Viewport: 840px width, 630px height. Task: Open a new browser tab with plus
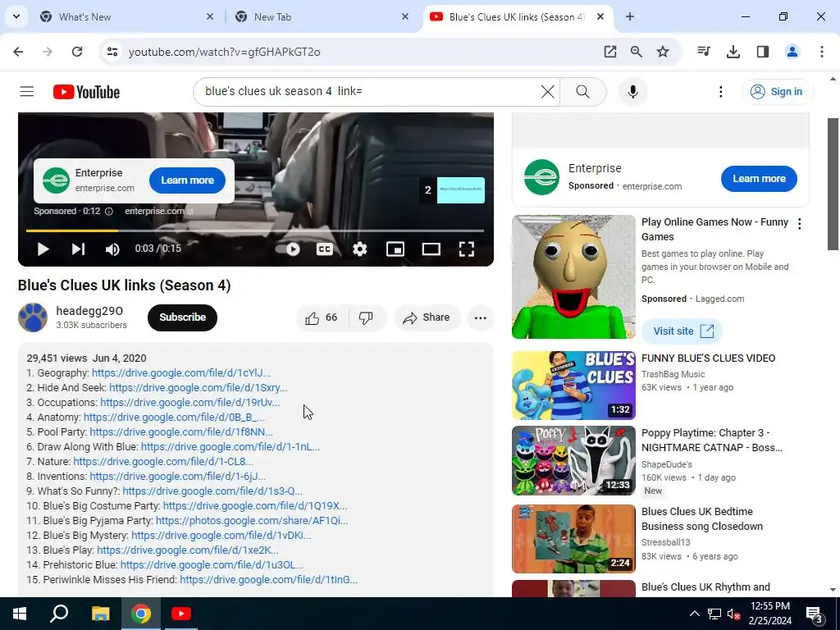pos(630,17)
